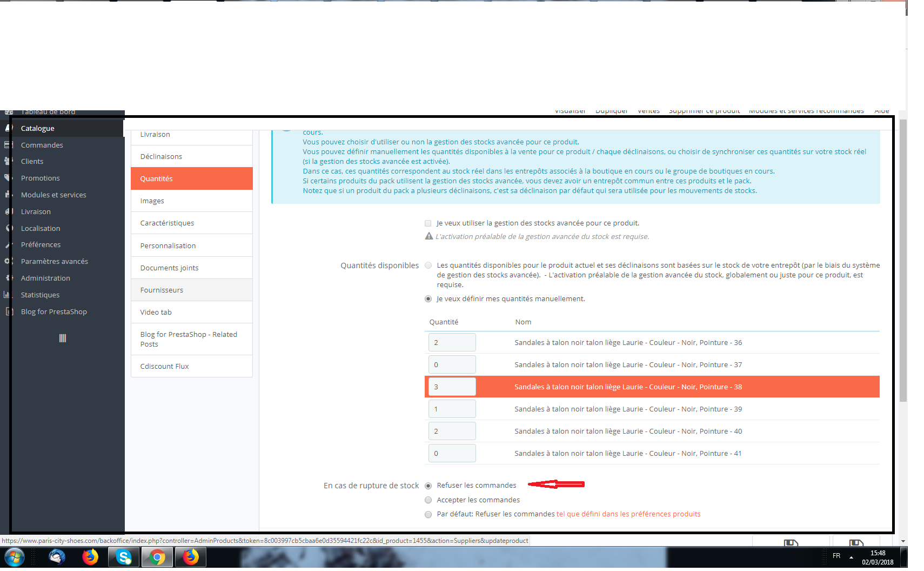Screen dimensions: 924x571
Task: Open the Caractéristiques product tab
Action: 192,223
